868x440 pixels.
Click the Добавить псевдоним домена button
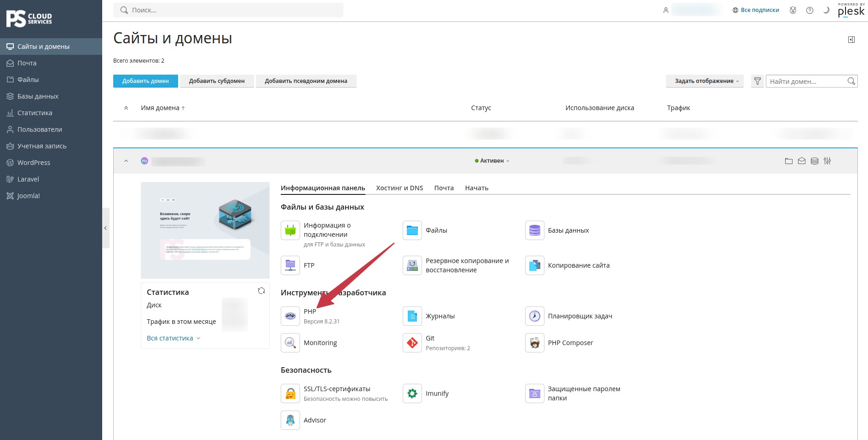click(306, 81)
